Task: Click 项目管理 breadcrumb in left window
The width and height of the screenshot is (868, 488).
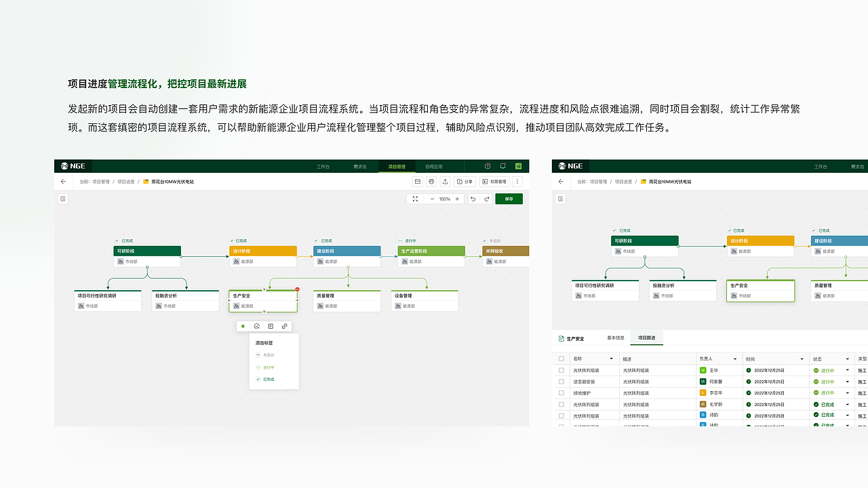Action: (x=101, y=182)
